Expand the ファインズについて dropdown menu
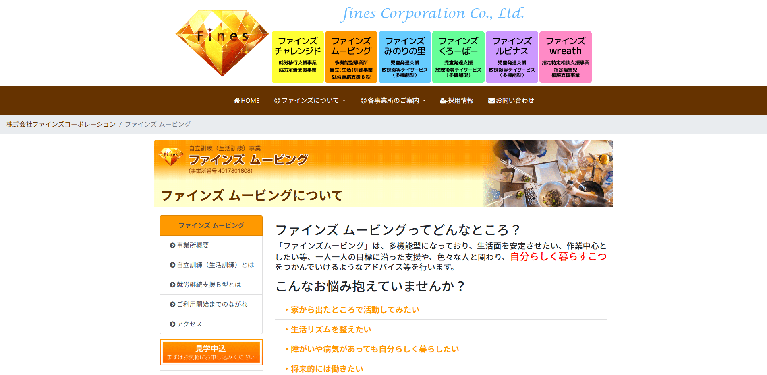This screenshot has width=767, height=375. (x=310, y=101)
